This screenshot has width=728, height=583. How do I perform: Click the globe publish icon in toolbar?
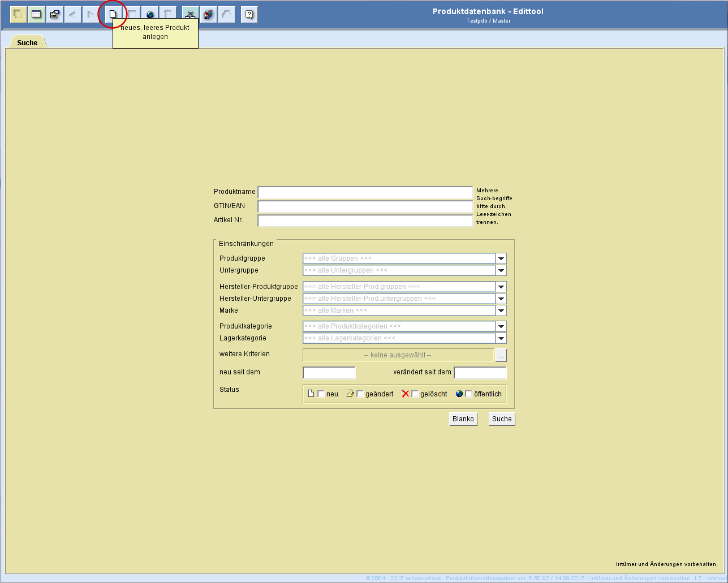(x=150, y=15)
